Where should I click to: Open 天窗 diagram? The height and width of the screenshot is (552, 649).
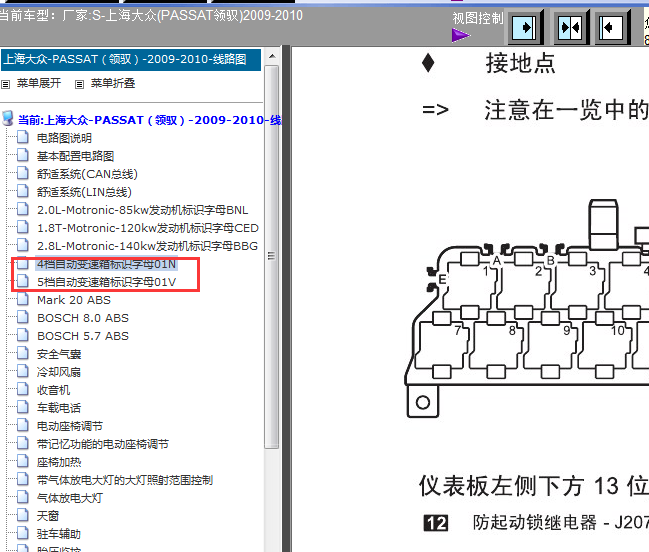(x=48, y=516)
